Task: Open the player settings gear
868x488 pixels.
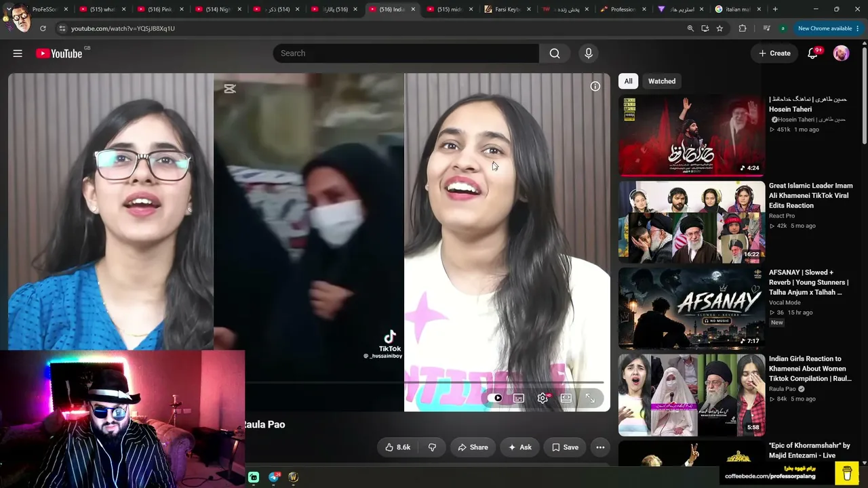Action: pyautogui.click(x=542, y=399)
